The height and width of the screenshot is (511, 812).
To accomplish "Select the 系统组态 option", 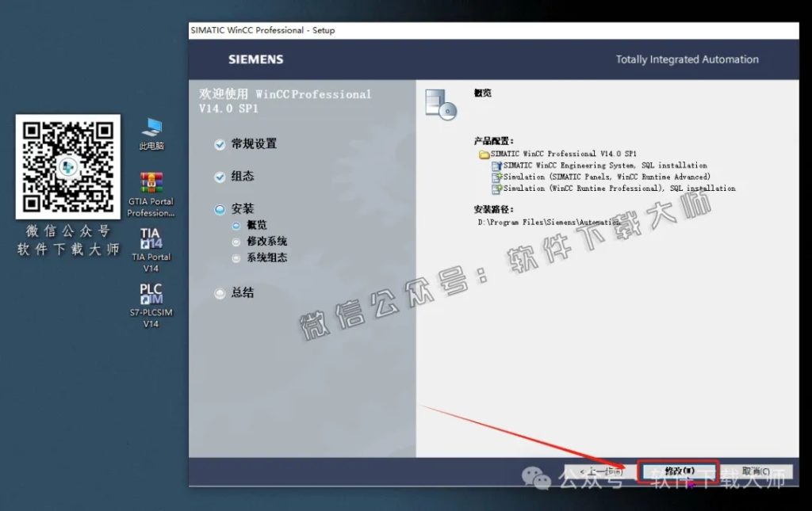I will tap(238, 257).
